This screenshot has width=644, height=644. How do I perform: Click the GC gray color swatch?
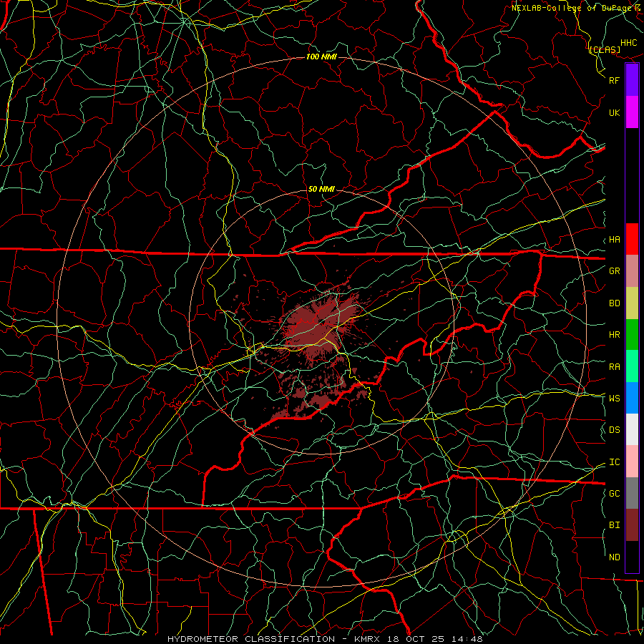(632, 493)
